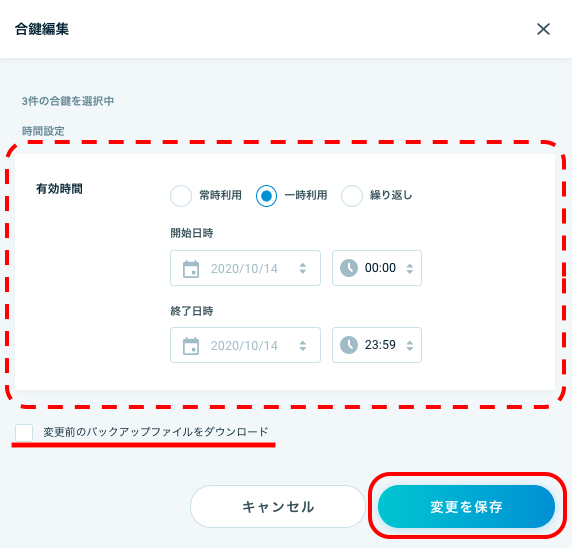Click the 00:00 start time value
Viewport: 572px width, 548px height.
pos(380,268)
